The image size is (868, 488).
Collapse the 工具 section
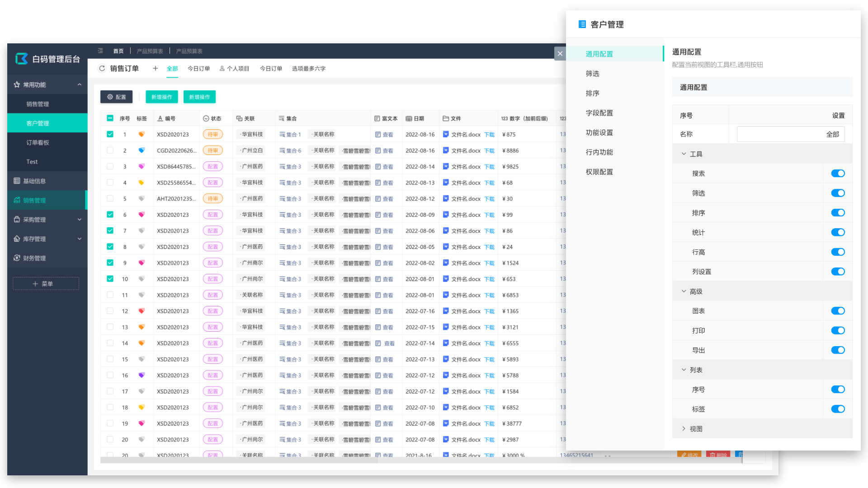684,154
